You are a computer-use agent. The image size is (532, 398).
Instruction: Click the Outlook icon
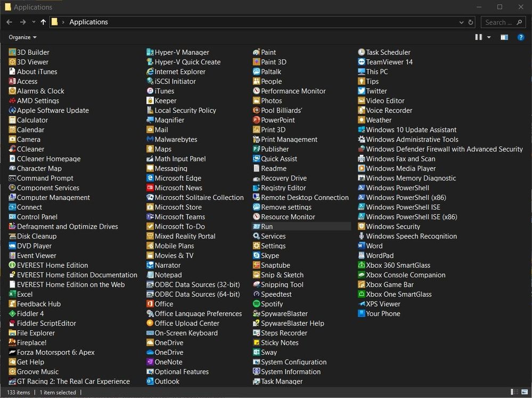click(150, 381)
